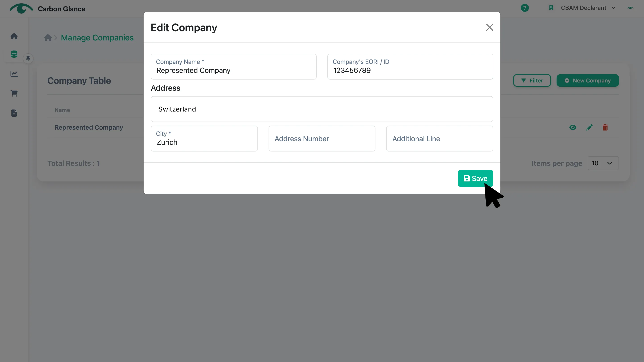This screenshot has width=644, height=362.
Task: Click the Save button
Action: [475, 178]
